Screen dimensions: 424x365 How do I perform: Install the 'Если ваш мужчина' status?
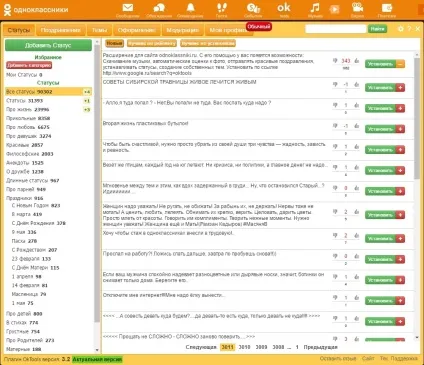tap(380, 280)
